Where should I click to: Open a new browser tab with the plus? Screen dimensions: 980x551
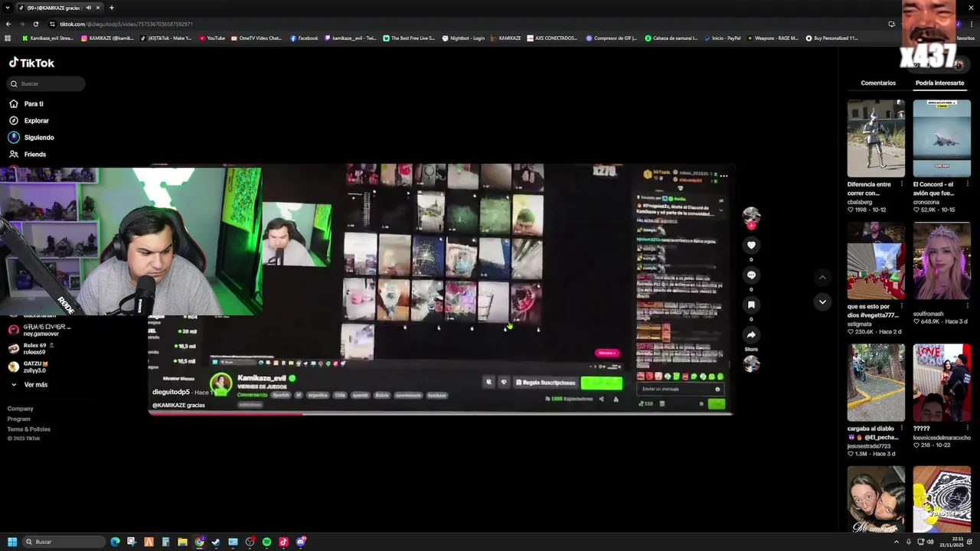point(112,8)
